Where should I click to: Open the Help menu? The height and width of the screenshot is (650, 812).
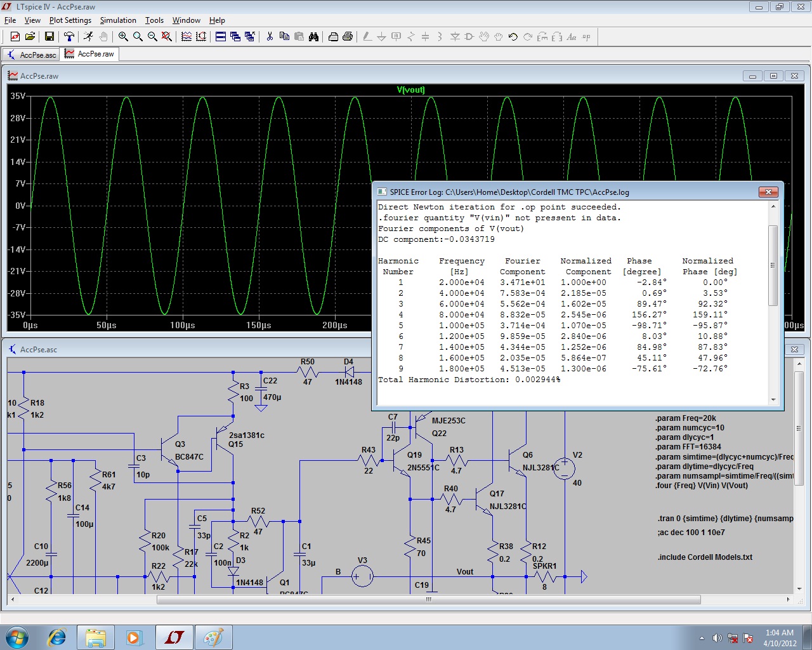coord(217,20)
